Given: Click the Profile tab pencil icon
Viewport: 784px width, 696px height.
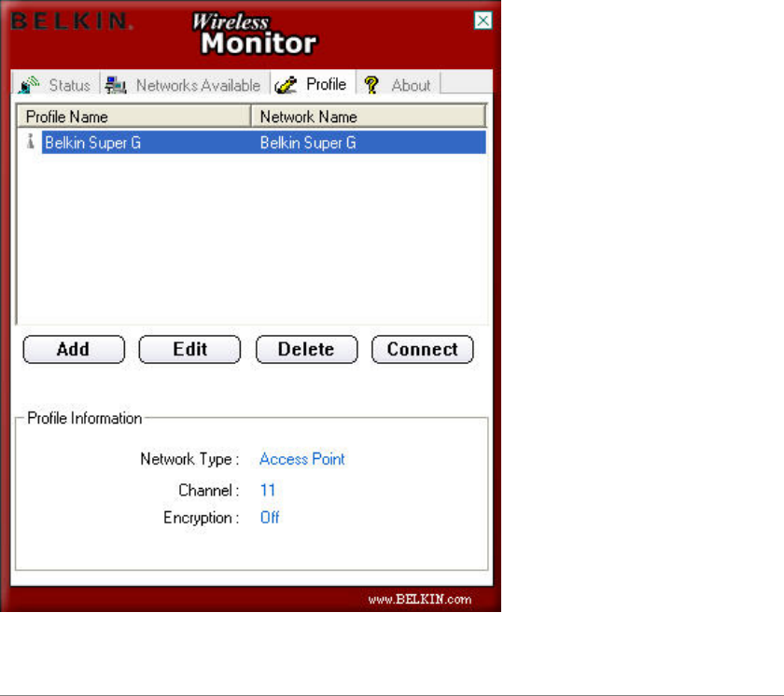Looking at the screenshot, I should click(x=286, y=85).
